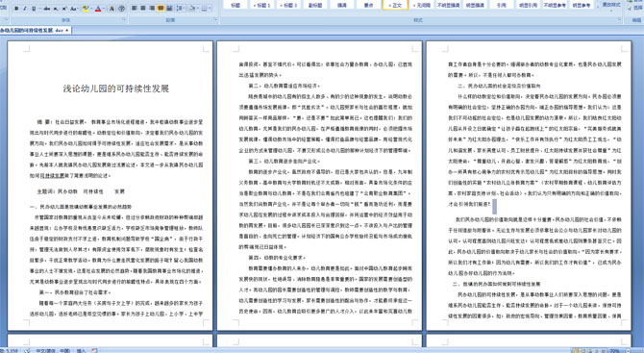
Task: Toggle bold formatting in the font group
Action: pyautogui.click(x=16, y=9)
